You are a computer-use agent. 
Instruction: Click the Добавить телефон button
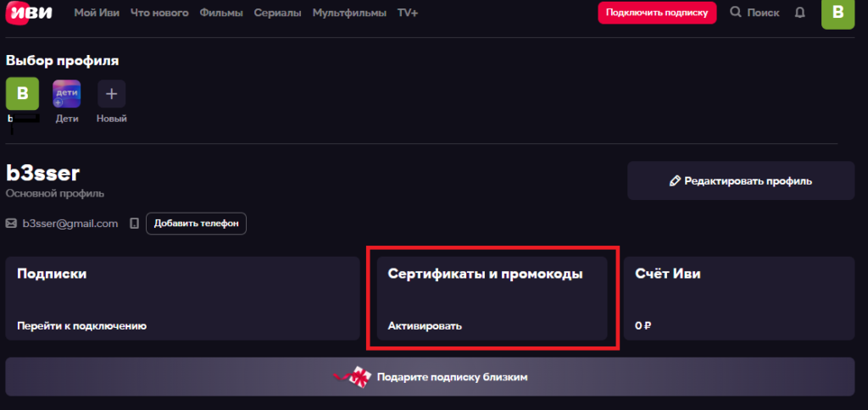tap(196, 224)
